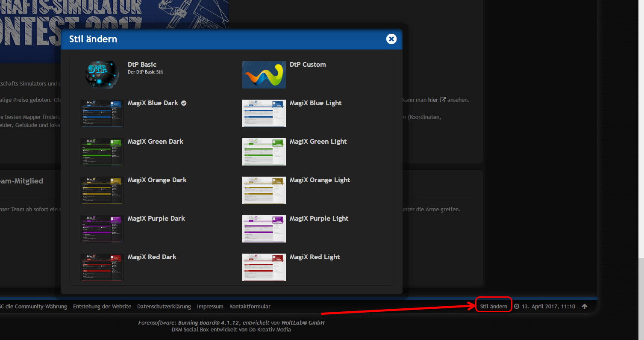Screen dimensions: 644x340
Task: Choose the MagiX Purple Dark preview thumbnail
Action: [x=102, y=228]
